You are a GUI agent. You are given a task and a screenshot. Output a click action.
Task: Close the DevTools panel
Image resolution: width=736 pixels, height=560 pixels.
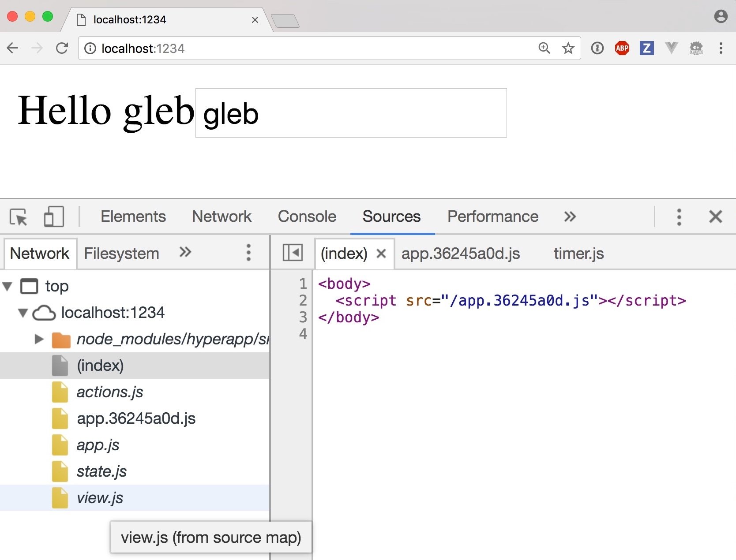(x=716, y=217)
